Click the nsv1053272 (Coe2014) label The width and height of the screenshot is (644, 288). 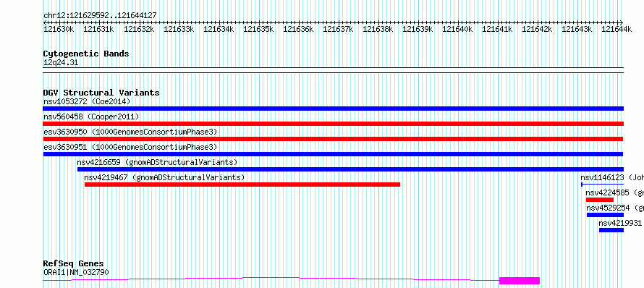87,101
